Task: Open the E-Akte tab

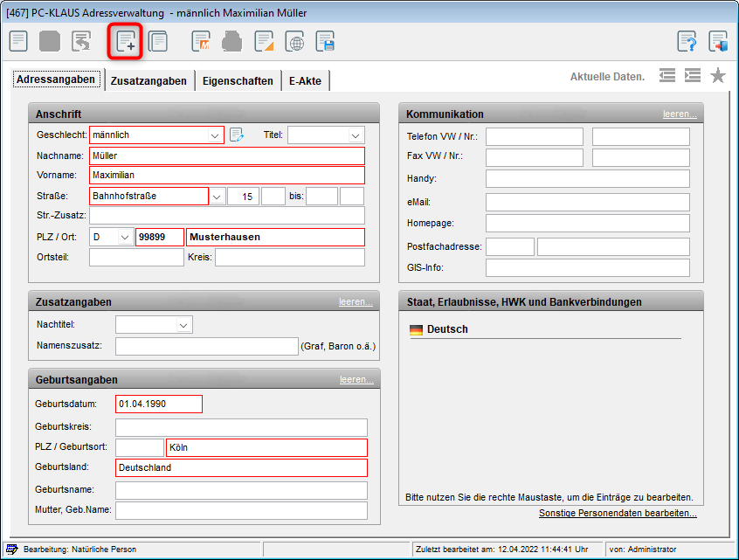Action: (x=305, y=80)
